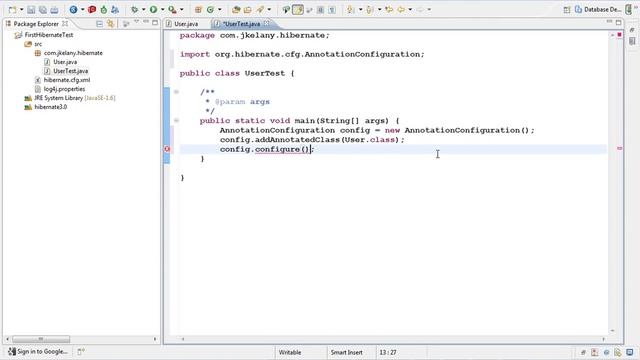The width and height of the screenshot is (640, 360).
Task: Open the New Java Class dropdown arrow
Action: (220, 9)
